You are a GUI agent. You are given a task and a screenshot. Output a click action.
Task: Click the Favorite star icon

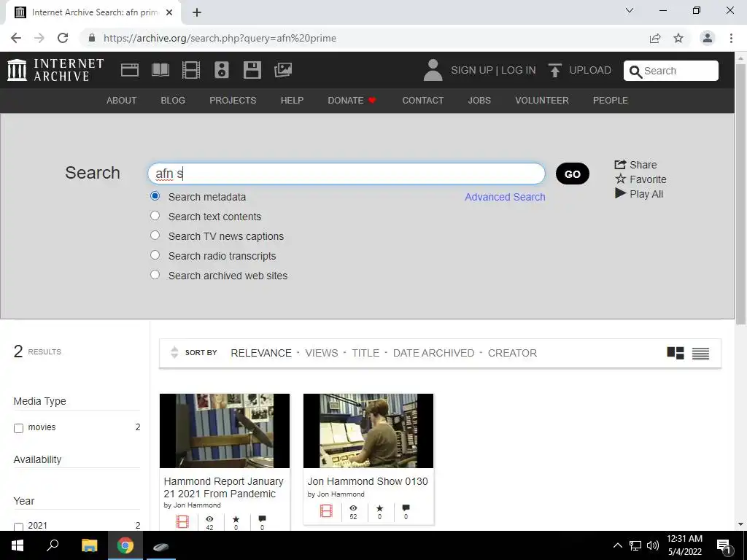(x=620, y=179)
